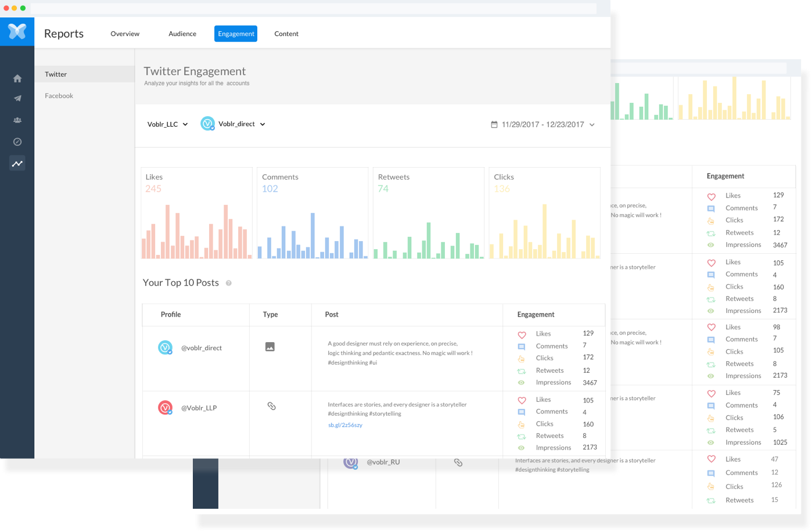This screenshot has height=532, width=812.
Task: Click retweet icon beside Retweets 12
Action: (522, 371)
